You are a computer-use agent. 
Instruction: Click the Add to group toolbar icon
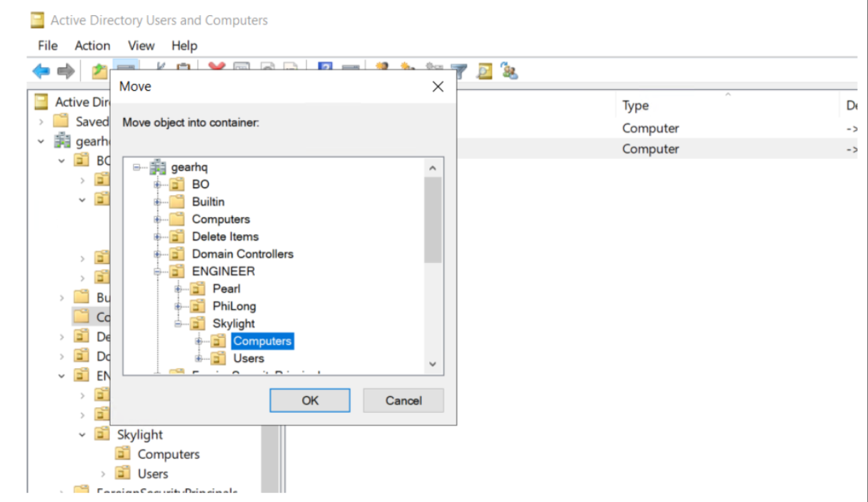(x=509, y=71)
